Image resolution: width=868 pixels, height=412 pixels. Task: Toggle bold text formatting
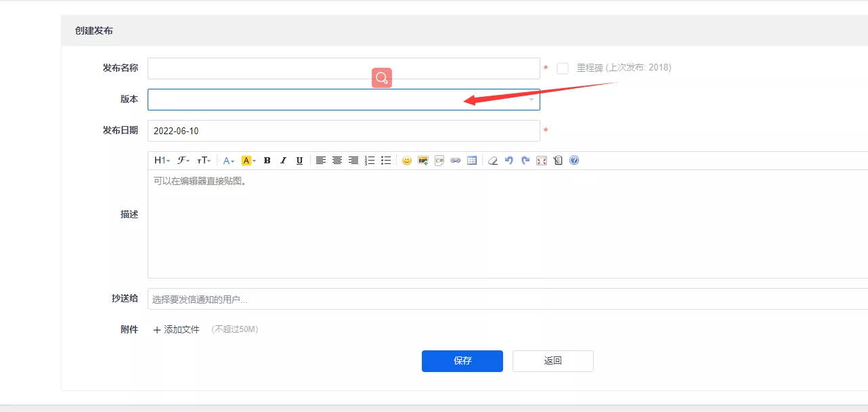pyautogui.click(x=267, y=161)
